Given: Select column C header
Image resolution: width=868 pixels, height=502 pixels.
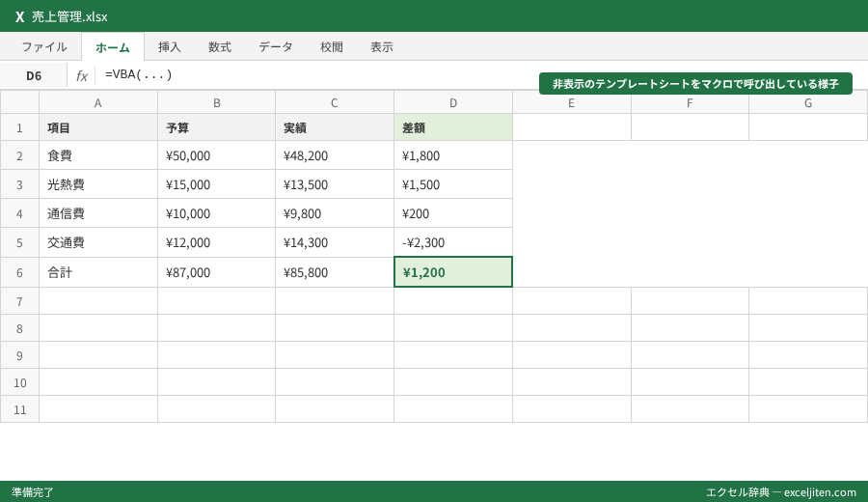Looking at the screenshot, I should (x=335, y=102).
